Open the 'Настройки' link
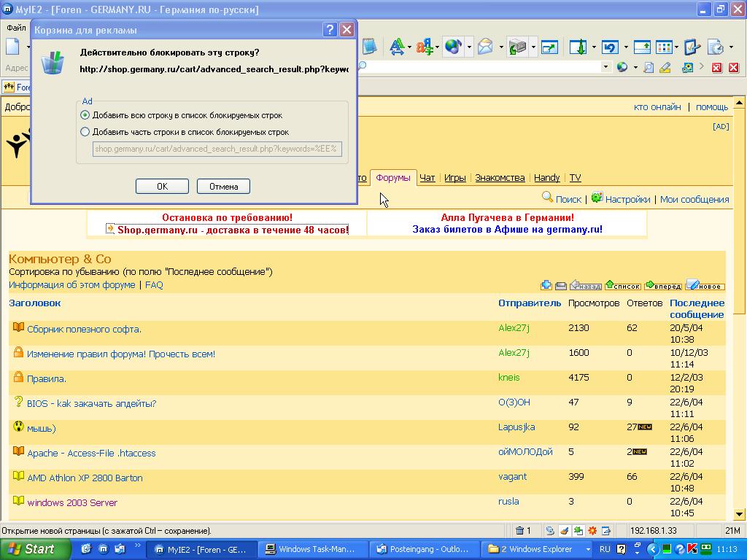The height and width of the screenshot is (560, 747). pos(627,200)
